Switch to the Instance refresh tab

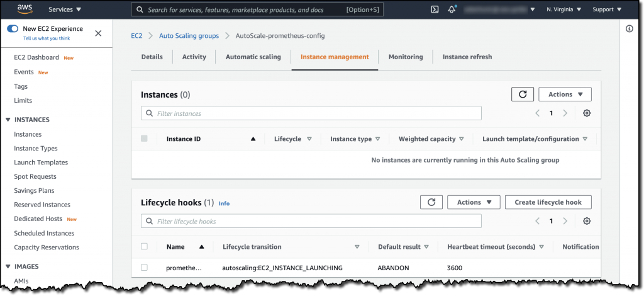(x=467, y=57)
